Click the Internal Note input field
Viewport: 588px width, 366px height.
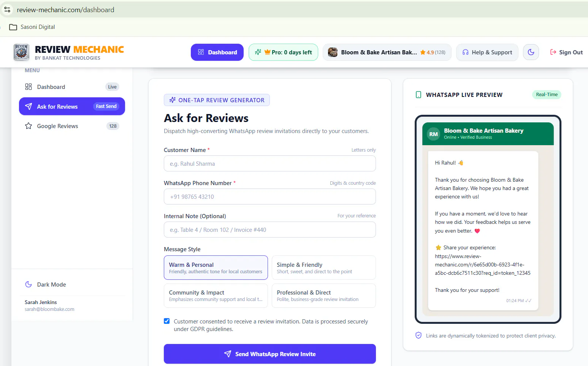270,230
